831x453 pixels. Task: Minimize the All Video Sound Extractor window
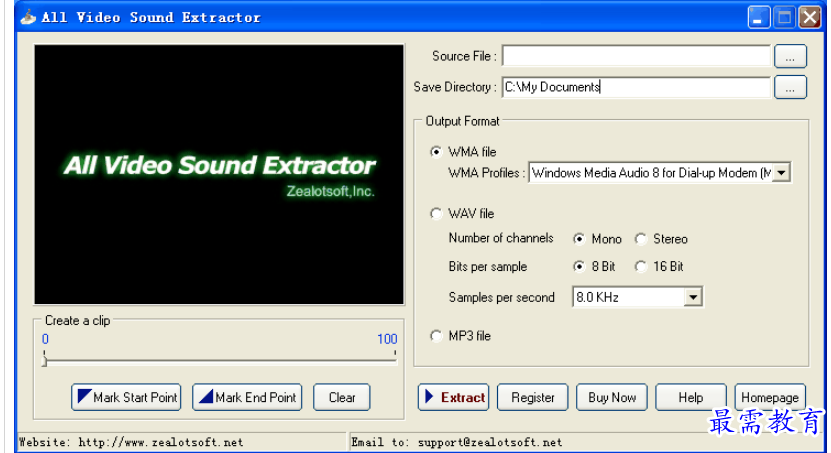[759, 17]
